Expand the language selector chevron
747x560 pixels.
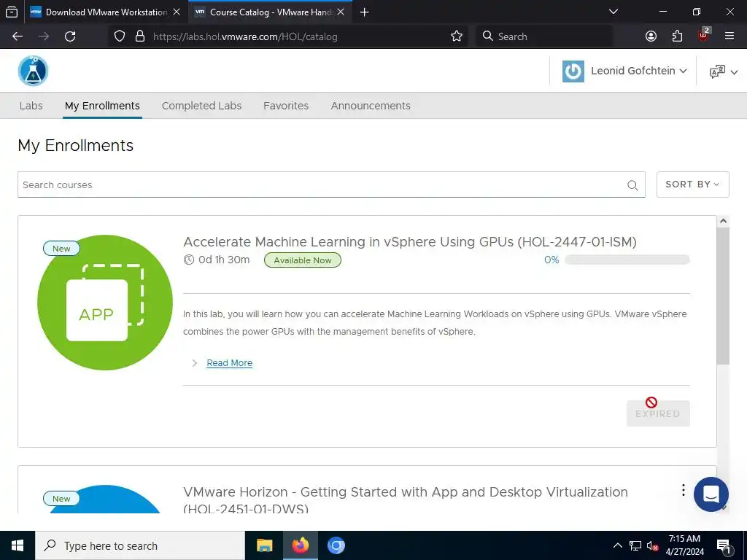tap(734, 72)
